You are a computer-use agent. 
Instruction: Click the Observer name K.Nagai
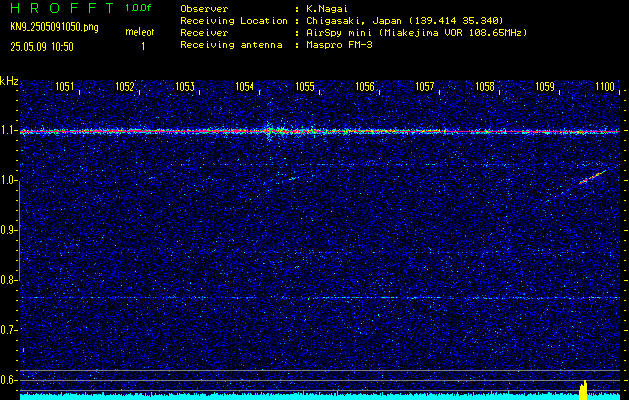[x=327, y=9]
